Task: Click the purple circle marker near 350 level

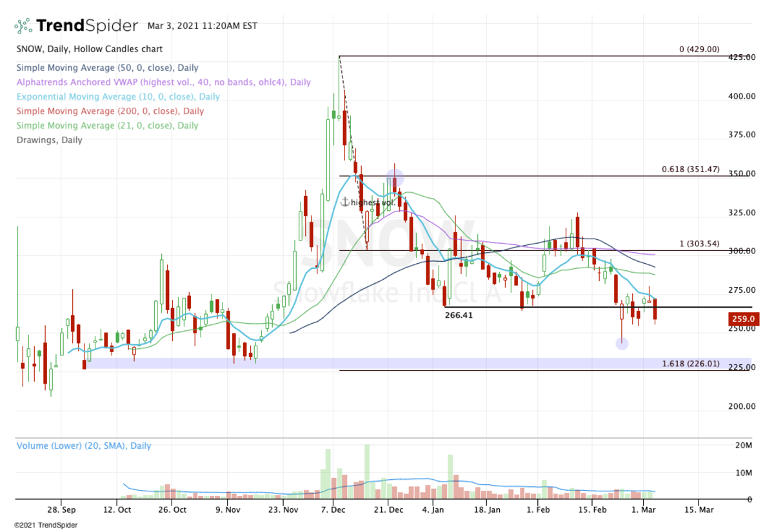Action: (x=395, y=177)
